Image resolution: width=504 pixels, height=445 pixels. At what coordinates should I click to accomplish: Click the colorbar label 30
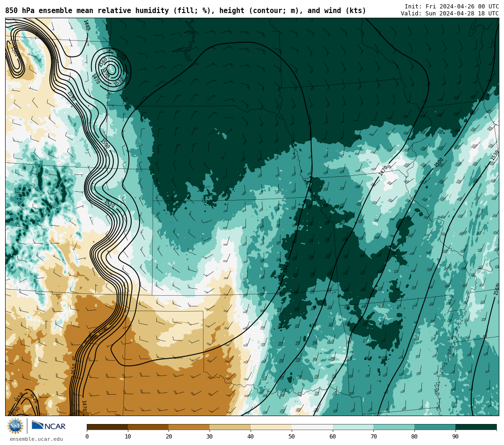click(x=210, y=436)
